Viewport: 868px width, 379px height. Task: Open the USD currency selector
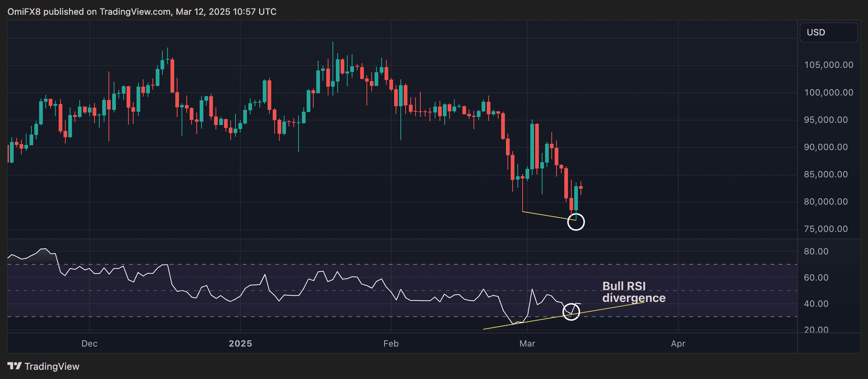[828, 32]
